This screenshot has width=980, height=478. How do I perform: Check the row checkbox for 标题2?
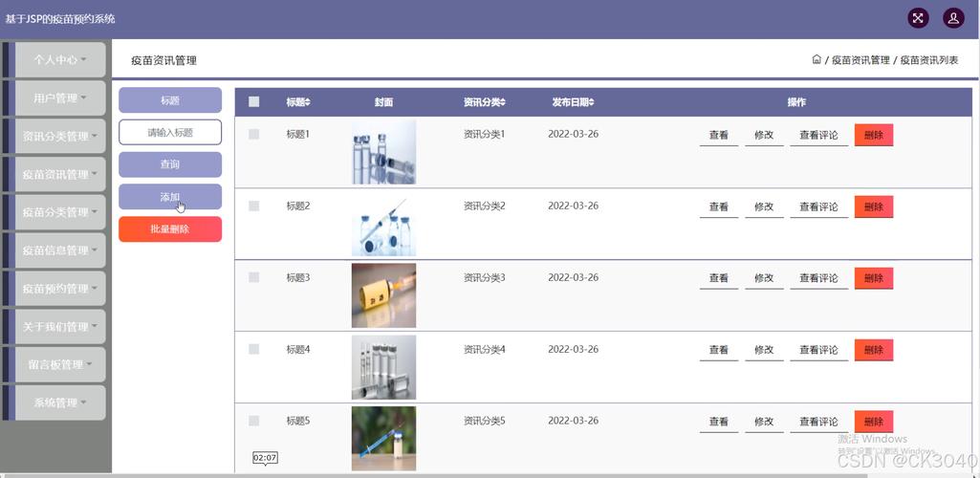pyautogui.click(x=253, y=206)
